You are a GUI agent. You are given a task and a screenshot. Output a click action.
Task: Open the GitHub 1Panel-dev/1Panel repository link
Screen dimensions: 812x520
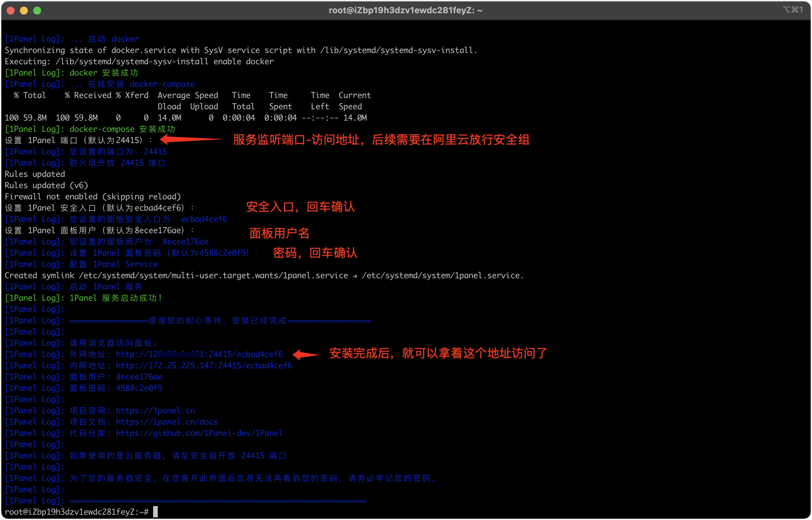(x=199, y=433)
